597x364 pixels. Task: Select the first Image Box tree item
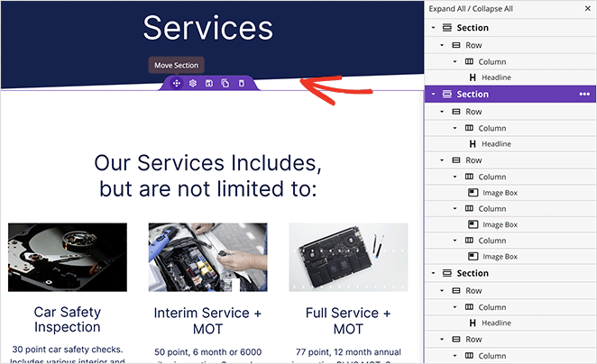coord(500,193)
